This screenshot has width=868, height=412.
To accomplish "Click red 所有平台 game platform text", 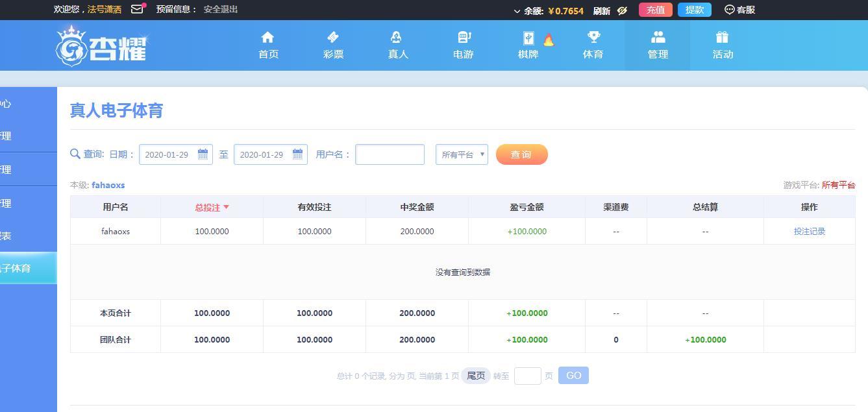I will [838, 185].
